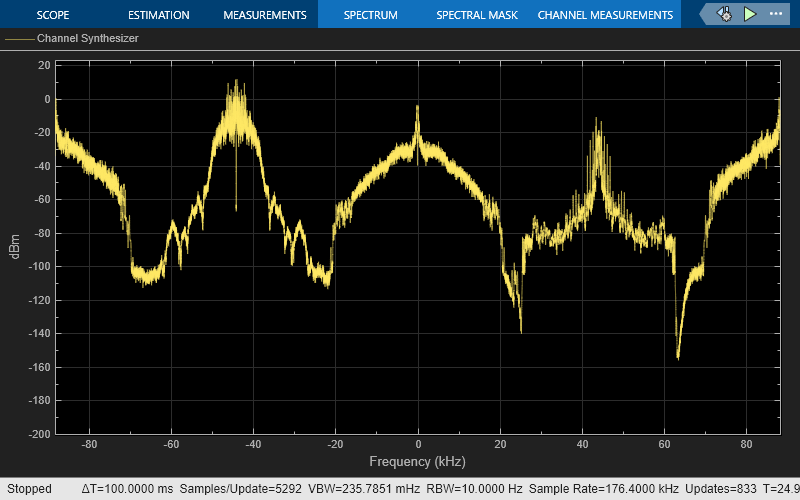Open the SPECTRAL MASK tab
The height and width of the screenshot is (500, 800).
click(477, 15)
